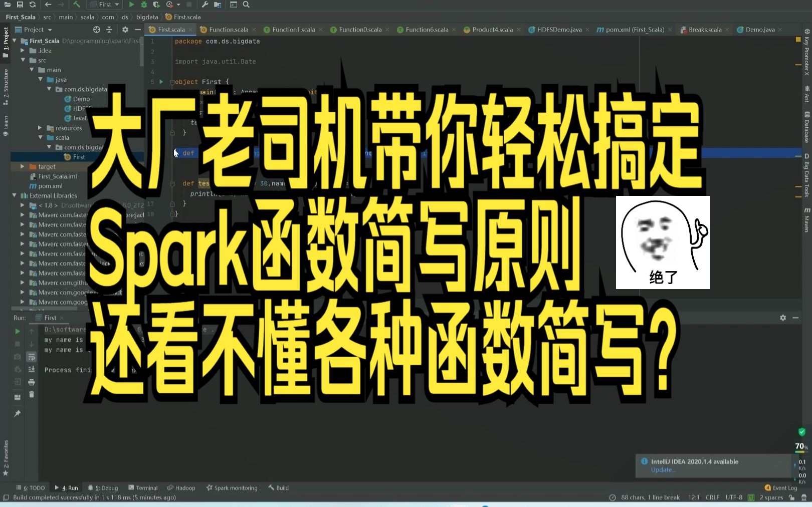The height and width of the screenshot is (507, 812).
Task: Switch to the Breaks.scala tab
Action: click(705, 30)
